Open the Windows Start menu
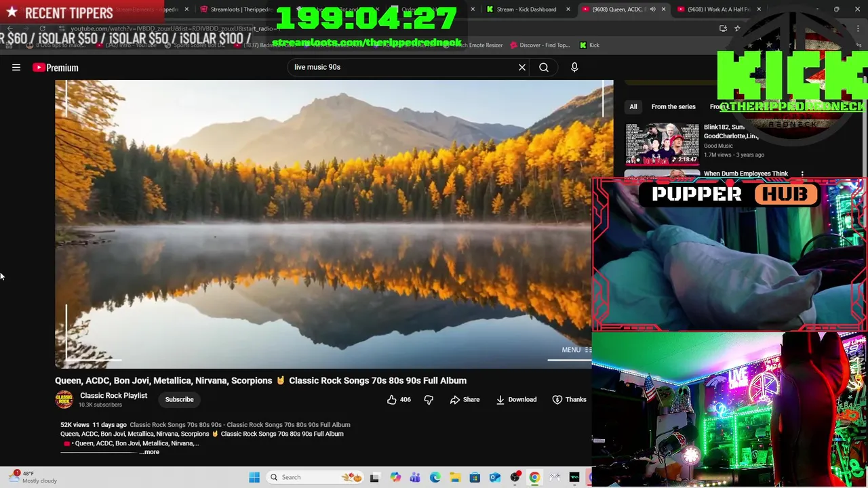Viewport: 868px width, 488px height. [254, 477]
